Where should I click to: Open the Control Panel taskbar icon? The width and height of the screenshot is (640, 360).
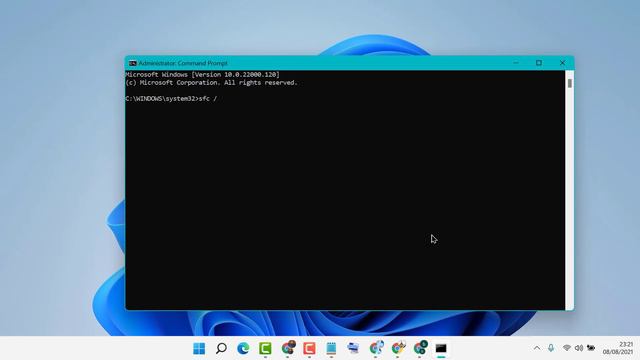pyautogui.click(x=353, y=348)
